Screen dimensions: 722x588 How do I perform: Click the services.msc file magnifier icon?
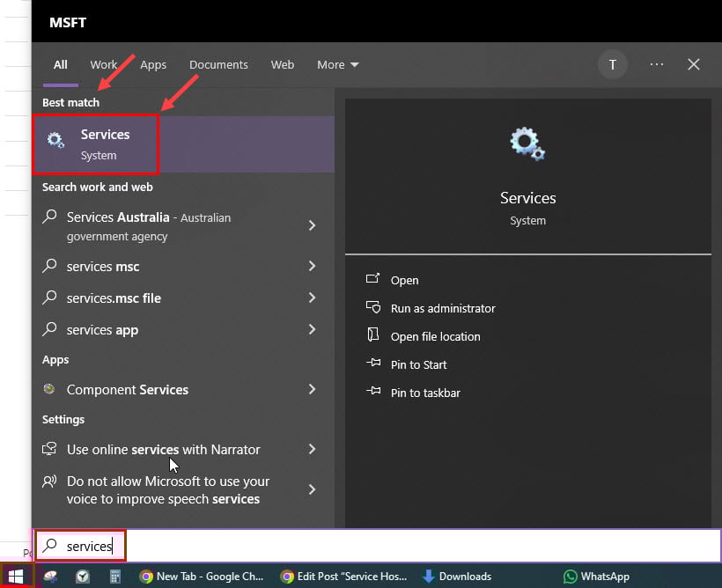pos(49,297)
